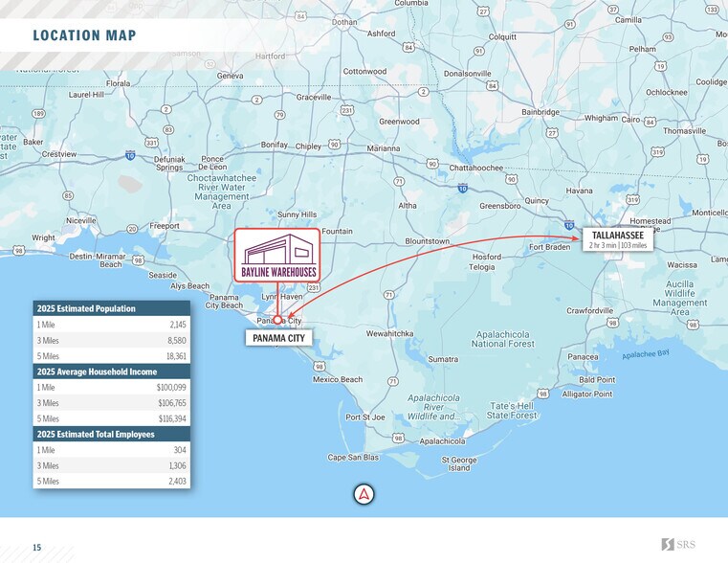The image size is (728, 563).
Task: Click the Alligator Point label
Action: click(587, 394)
